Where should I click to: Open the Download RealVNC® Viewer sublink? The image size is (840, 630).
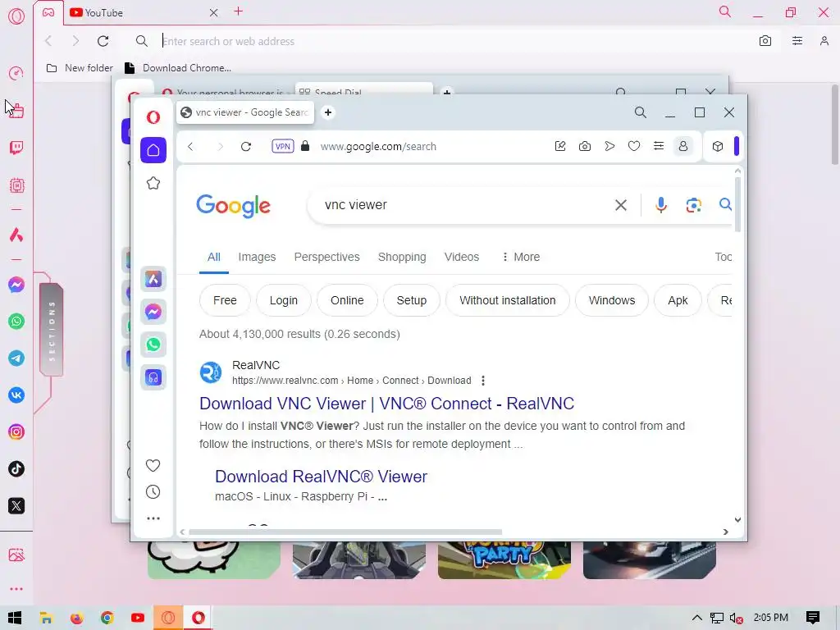pos(321,477)
